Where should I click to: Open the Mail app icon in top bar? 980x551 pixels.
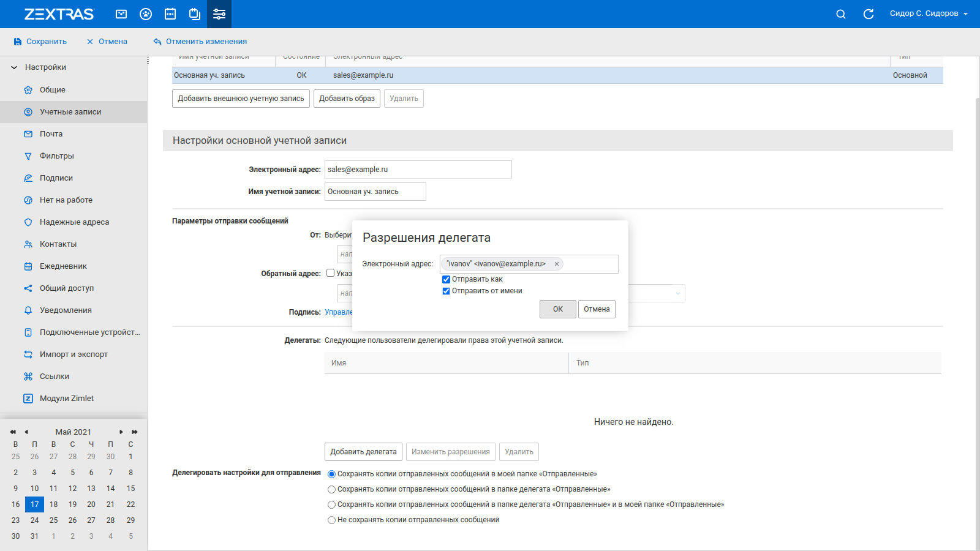pyautogui.click(x=121, y=14)
